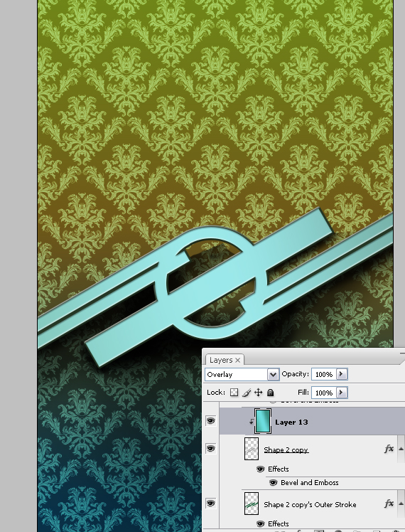Hide Shape 2 copy's Outer Stroke layer
This screenshot has height=532, width=405.
click(x=211, y=503)
